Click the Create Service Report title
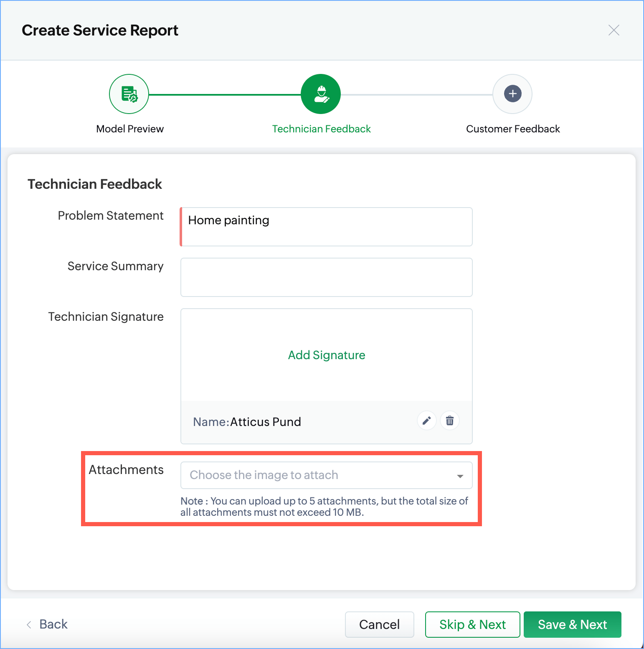This screenshot has width=644, height=649. 100,30
